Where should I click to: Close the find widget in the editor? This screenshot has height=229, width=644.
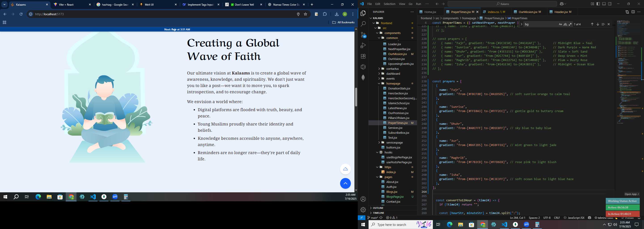(x=608, y=24)
